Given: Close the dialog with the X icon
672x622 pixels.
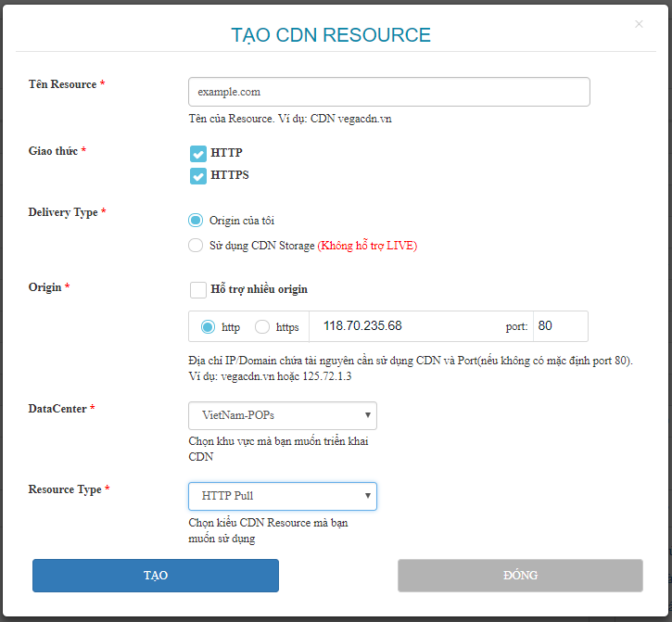Looking at the screenshot, I should click(x=639, y=24).
